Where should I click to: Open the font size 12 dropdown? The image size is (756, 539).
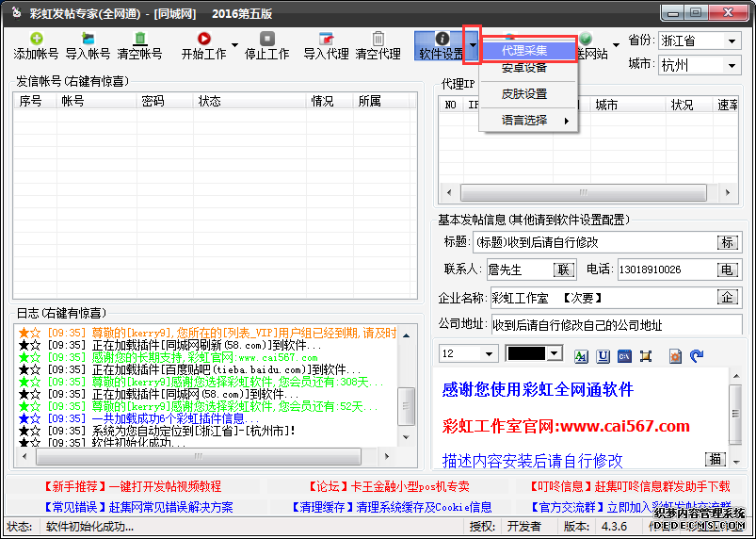point(489,354)
